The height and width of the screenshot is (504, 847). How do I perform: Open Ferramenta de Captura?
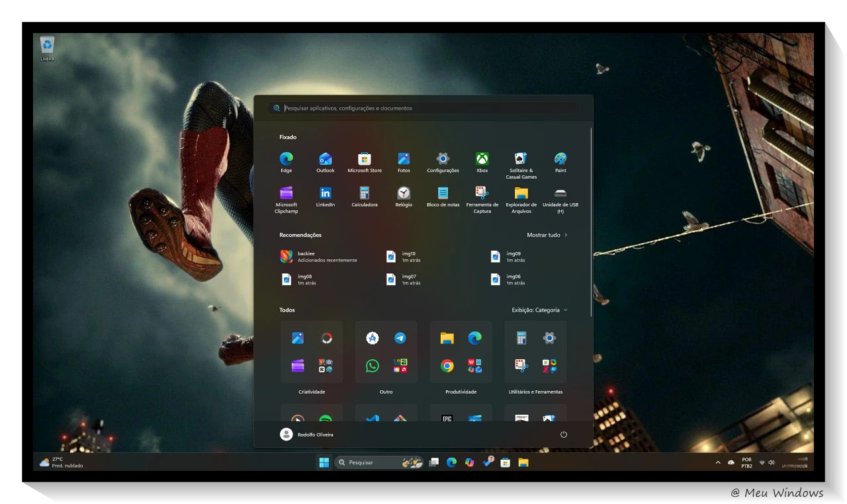[x=482, y=194]
